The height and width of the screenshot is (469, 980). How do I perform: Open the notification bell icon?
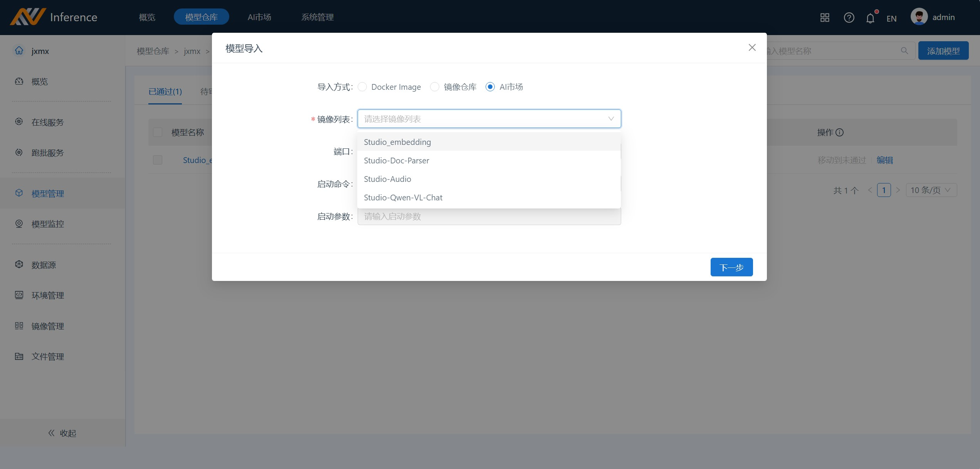870,18
